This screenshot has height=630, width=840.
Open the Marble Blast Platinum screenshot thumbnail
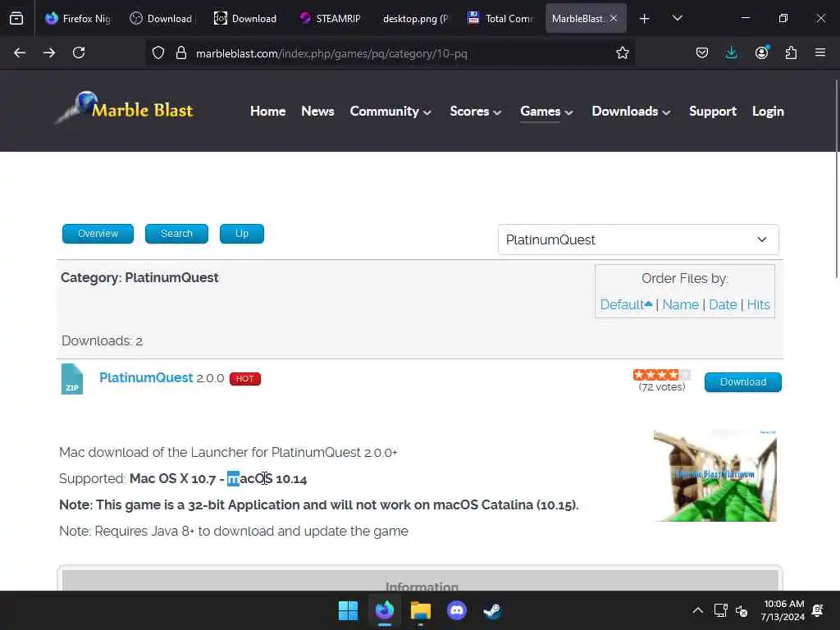(x=714, y=476)
